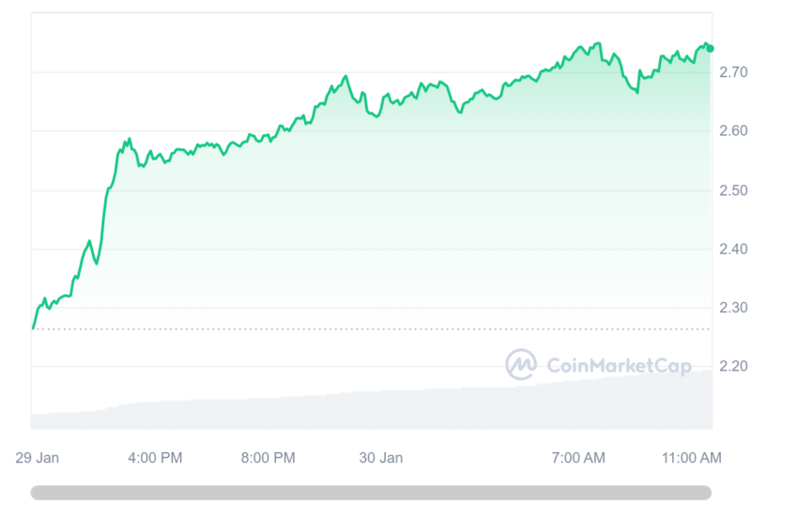The width and height of the screenshot is (798, 532).
Task: Click the dotted opening-price baseline
Action: click(371, 329)
